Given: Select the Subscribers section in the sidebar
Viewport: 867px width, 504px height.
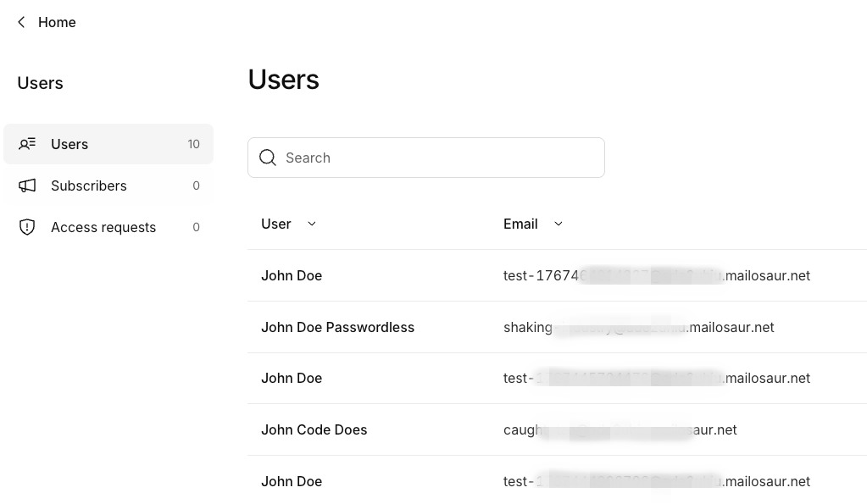Looking at the screenshot, I should click(x=89, y=186).
